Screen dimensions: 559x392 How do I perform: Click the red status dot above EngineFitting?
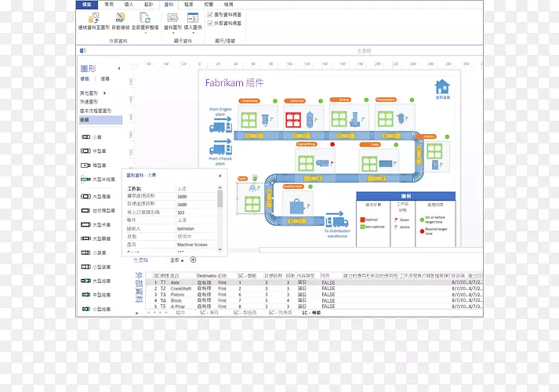[x=332, y=144]
